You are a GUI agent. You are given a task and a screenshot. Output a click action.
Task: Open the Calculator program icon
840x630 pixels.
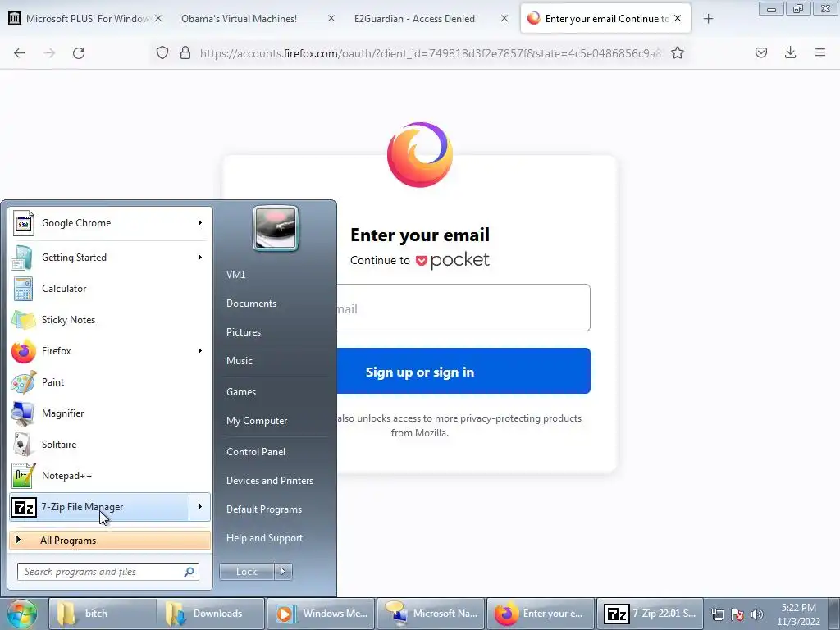[22, 289]
